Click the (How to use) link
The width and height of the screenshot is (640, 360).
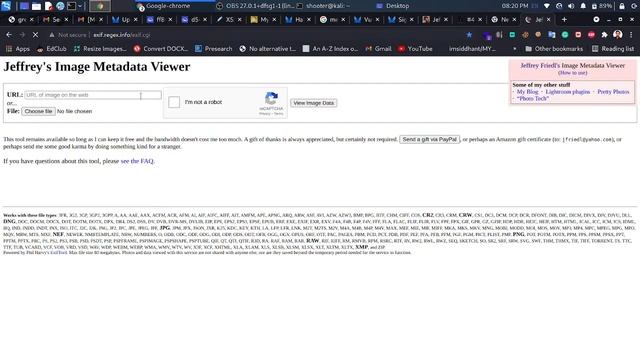pyautogui.click(x=573, y=73)
